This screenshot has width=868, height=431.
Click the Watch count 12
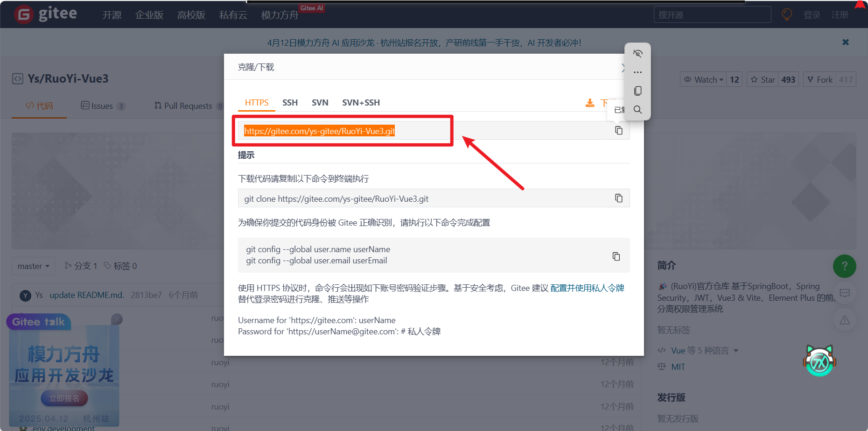click(735, 79)
